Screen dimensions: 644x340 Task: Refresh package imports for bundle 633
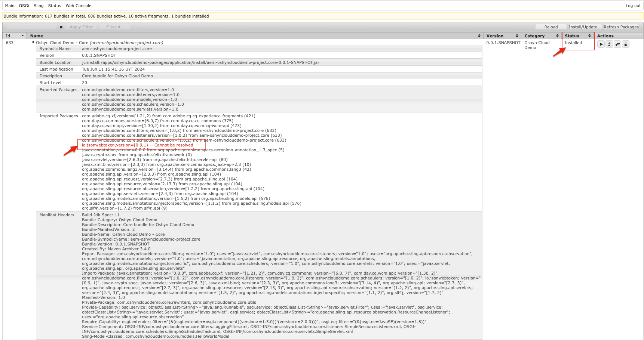[609, 44]
